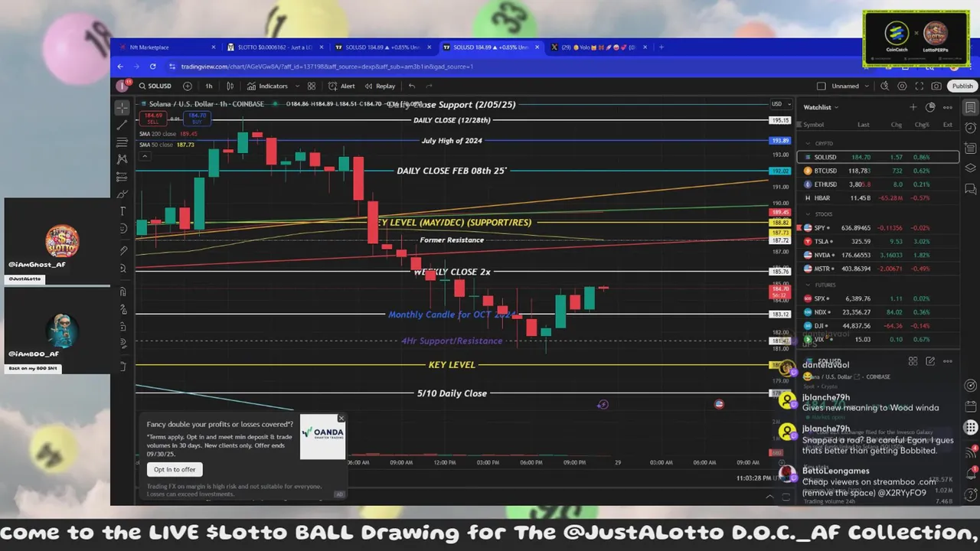This screenshot has width=980, height=551.
Task: Select the trend line drawing tool
Action: point(122,125)
